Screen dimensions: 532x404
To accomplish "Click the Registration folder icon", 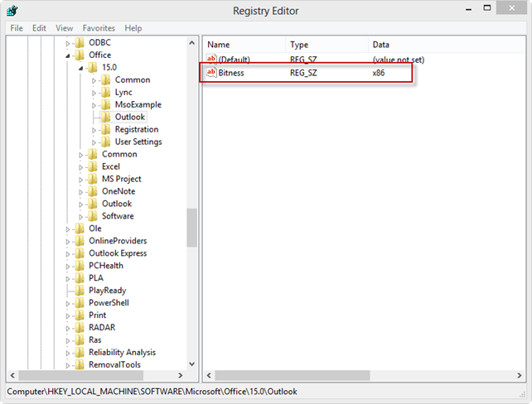I will [106, 129].
